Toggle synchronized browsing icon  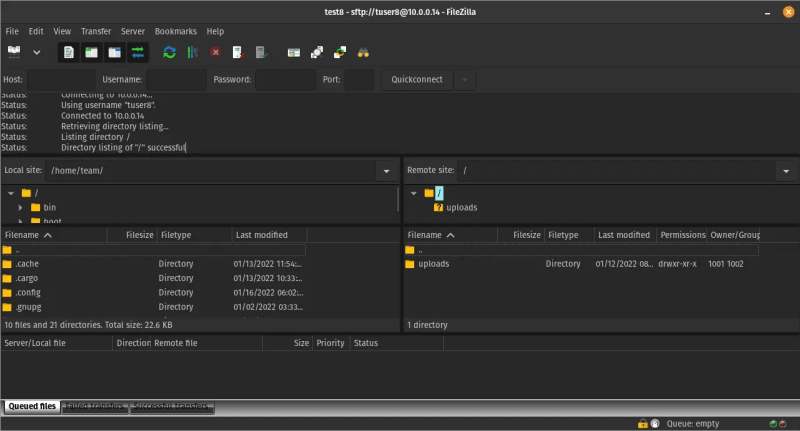340,52
